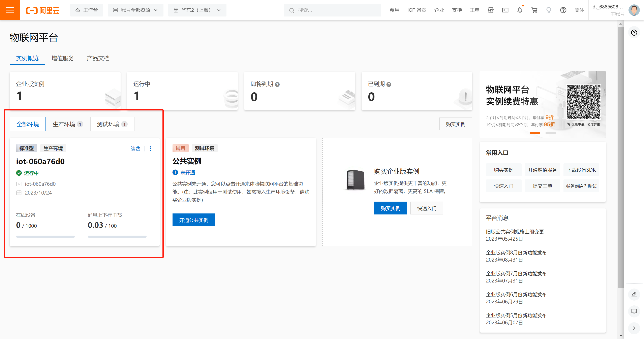Open the Cloud Shell terminal icon
Screen dimensions: 644x339
click(505, 10)
